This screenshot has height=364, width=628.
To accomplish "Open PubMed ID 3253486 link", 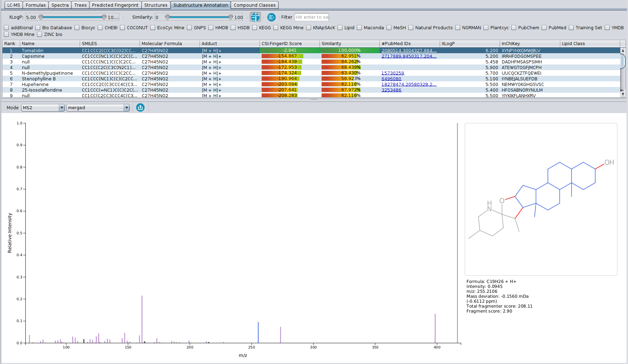I will [x=391, y=90].
